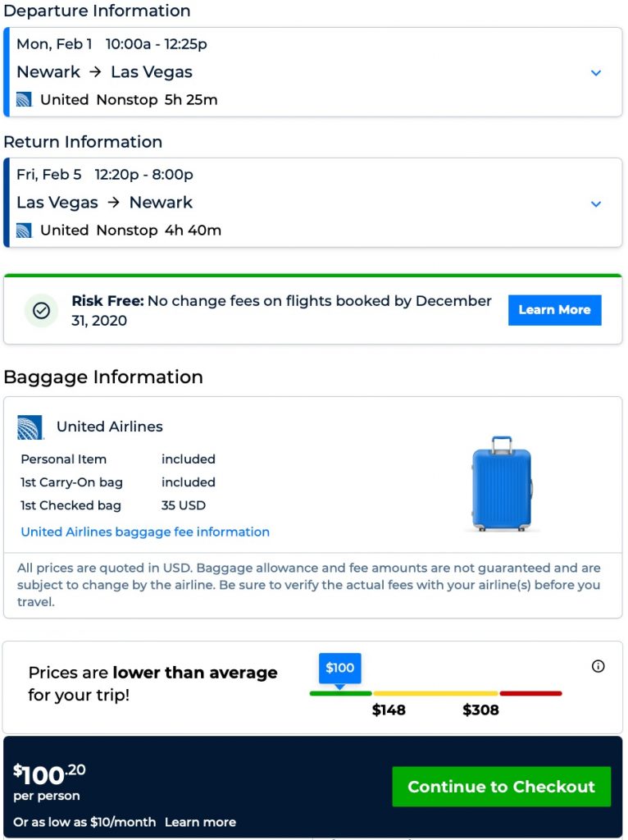
Task: Click the yellow average-price segment of bar
Action: point(435,693)
